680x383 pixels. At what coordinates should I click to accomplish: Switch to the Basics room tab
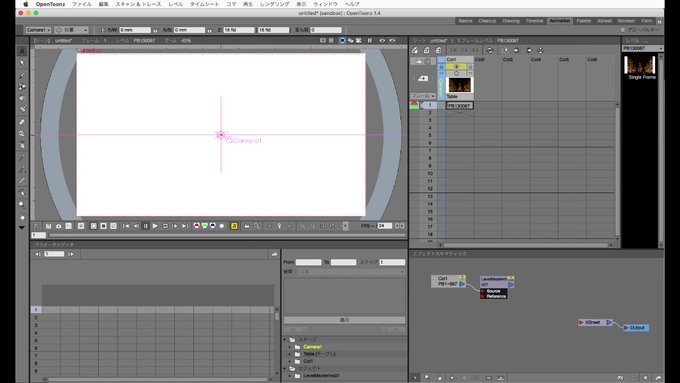click(x=465, y=21)
